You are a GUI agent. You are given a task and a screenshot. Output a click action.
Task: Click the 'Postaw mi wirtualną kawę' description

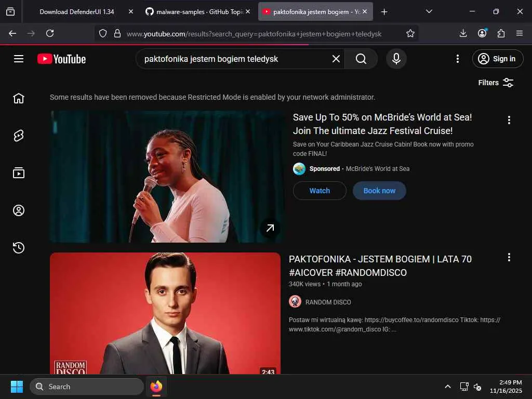pyautogui.click(x=394, y=324)
